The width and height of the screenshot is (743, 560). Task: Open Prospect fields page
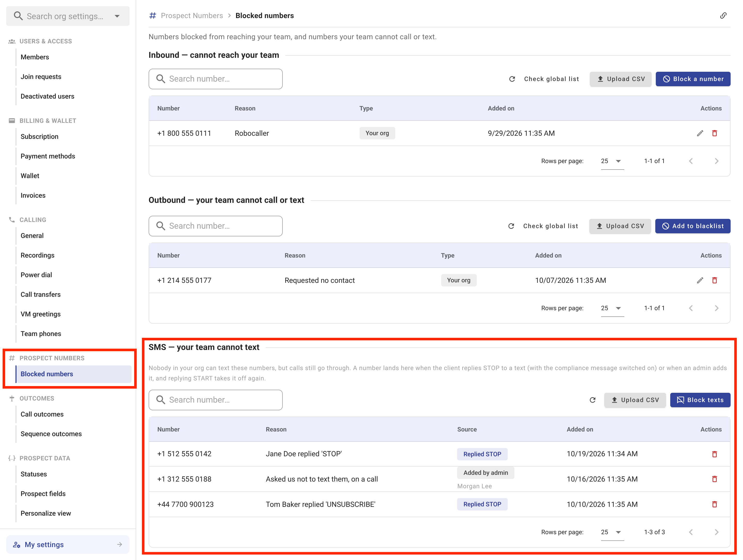coord(43,494)
